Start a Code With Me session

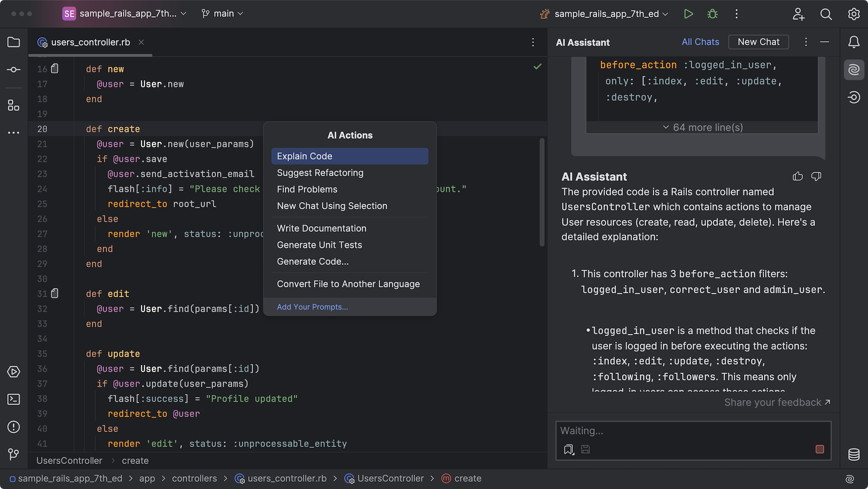click(798, 14)
